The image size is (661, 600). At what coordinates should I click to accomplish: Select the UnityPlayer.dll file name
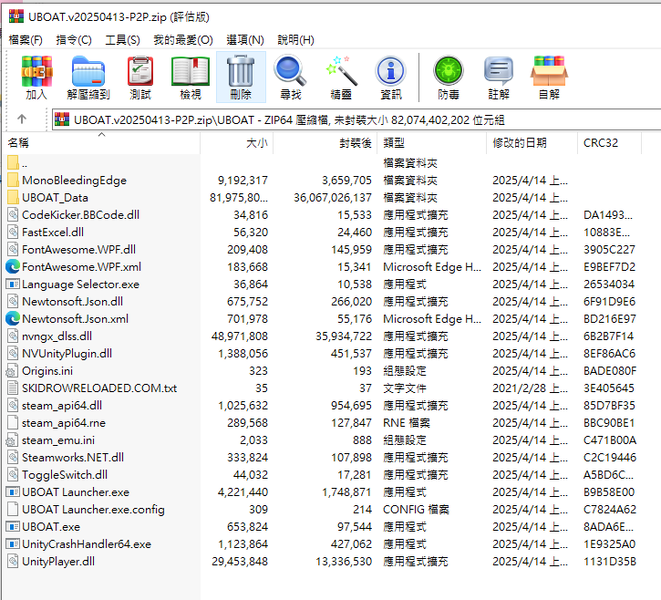click(x=58, y=561)
